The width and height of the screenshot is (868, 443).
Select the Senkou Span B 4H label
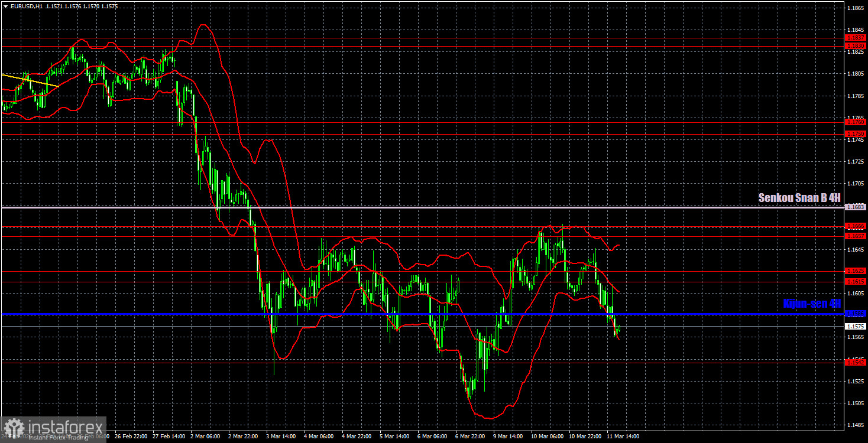click(x=799, y=198)
